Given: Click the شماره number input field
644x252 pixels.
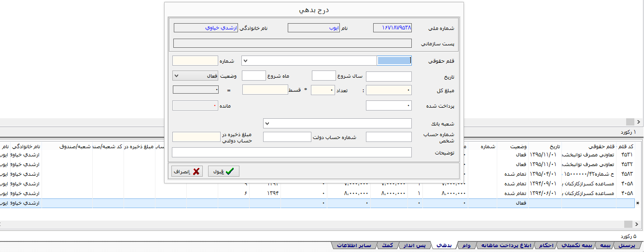Looking at the screenshot, I should pyautogui.click(x=196, y=61).
